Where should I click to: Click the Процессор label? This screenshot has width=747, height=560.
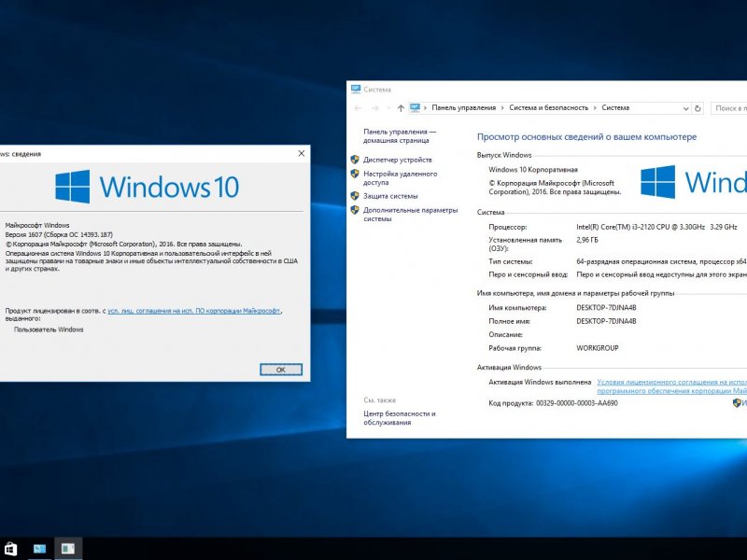click(508, 227)
